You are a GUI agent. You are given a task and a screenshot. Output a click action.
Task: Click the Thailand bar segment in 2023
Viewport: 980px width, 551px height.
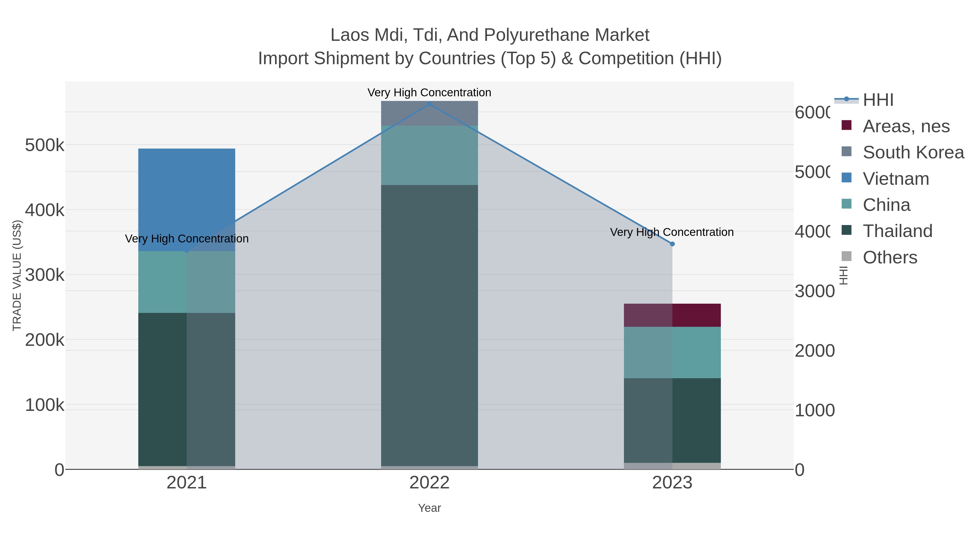click(x=672, y=421)
